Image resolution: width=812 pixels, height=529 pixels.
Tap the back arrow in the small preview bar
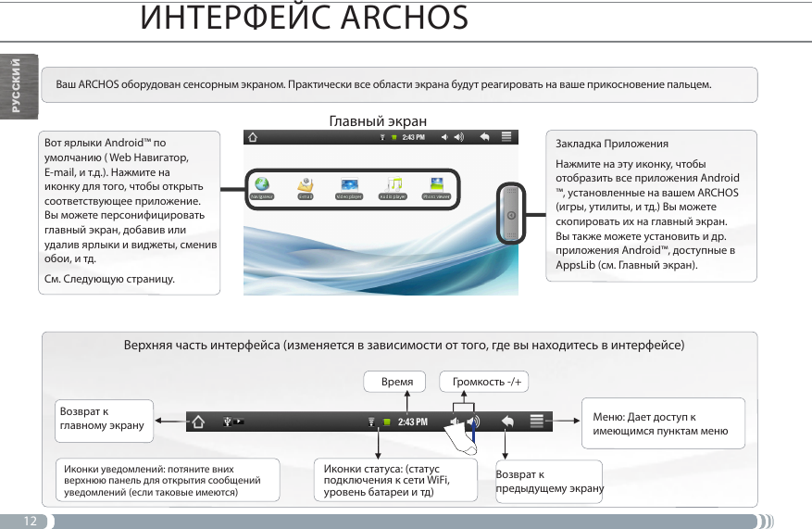(485, 137)
